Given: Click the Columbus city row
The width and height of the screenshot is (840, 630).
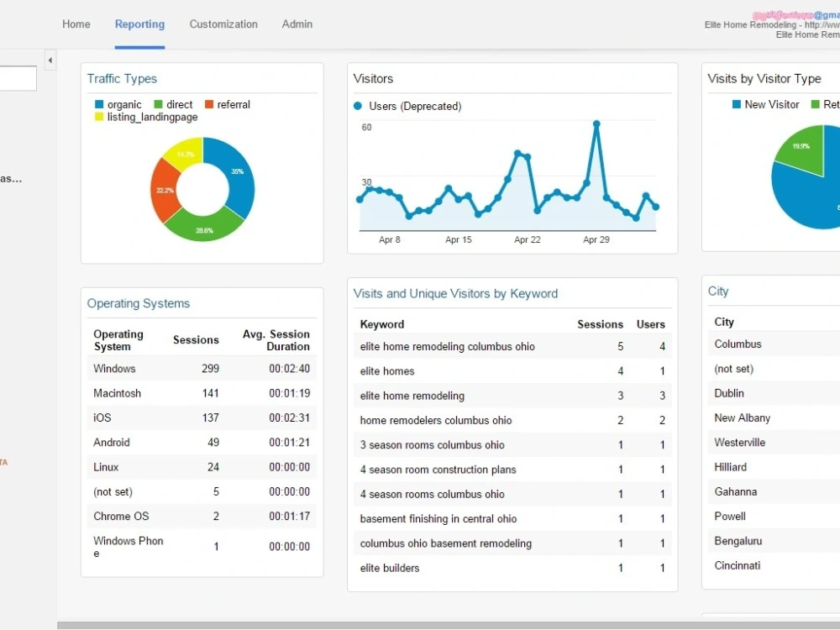Looking at the screenshot, I should click(x=774, y=344).
